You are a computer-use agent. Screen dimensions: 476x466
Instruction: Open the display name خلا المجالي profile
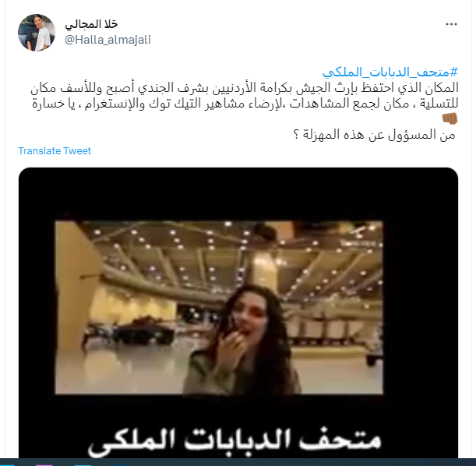91,25
